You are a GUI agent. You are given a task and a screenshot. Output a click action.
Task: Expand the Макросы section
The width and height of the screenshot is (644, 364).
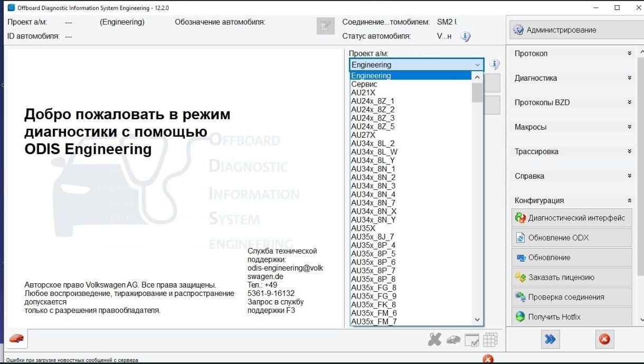pyautogui.click(x=572, y=127)
